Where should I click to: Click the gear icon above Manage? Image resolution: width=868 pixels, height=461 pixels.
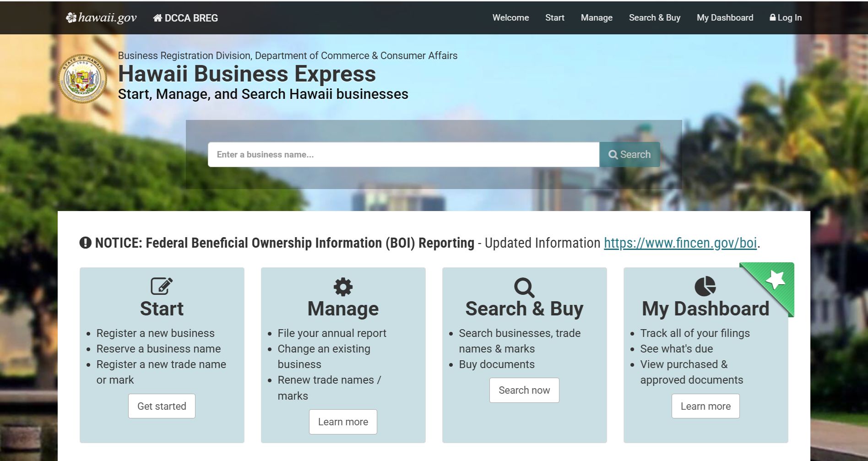[x=342, y=287]
